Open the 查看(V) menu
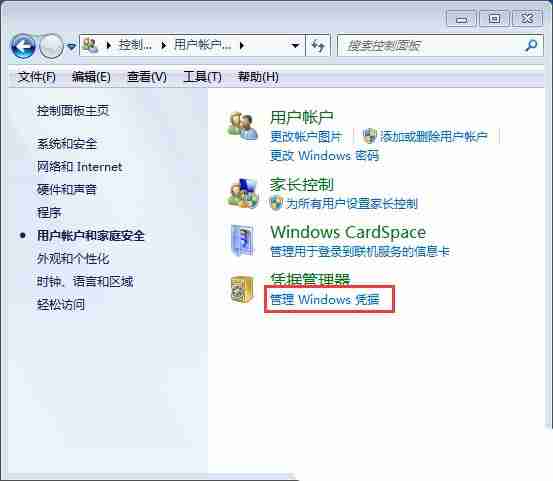Image resolution: width=553 pixels, height=481 pixels. pos(147,77)
